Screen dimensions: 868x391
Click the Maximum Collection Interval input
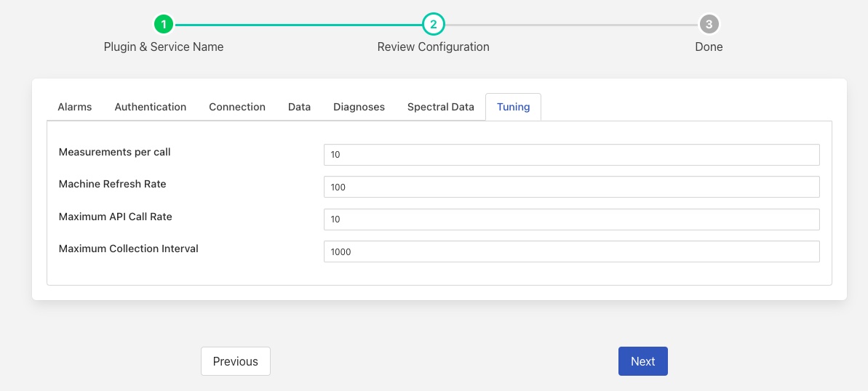571,251
